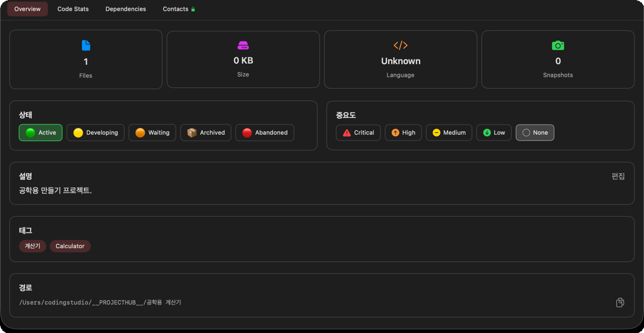Click the project path text
The image size is (644, 333).
point(100,303)
